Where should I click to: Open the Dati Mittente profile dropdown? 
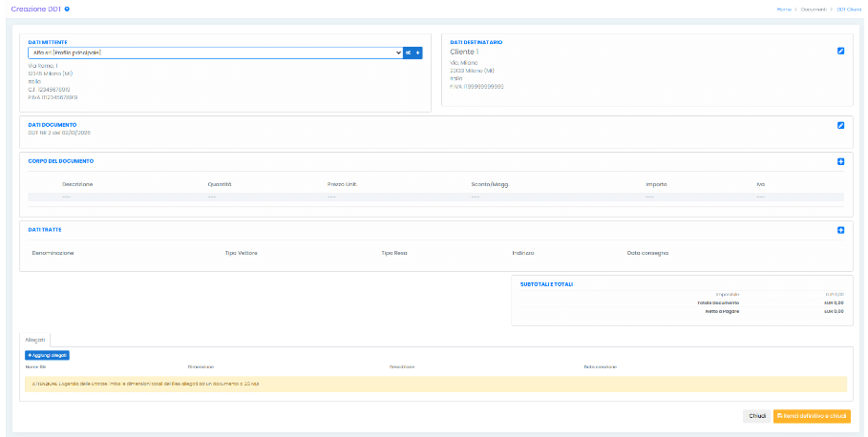click(x=215, y=52)
